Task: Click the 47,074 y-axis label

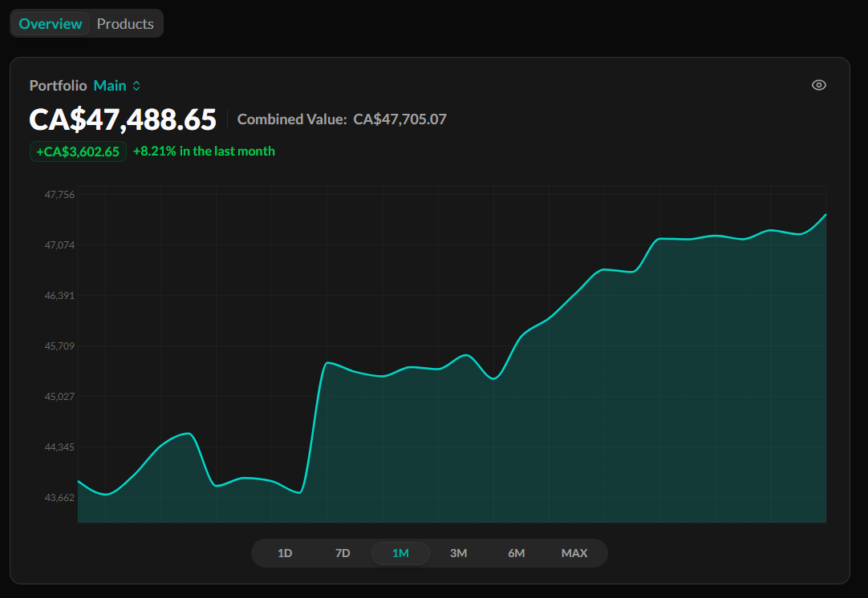Action: [x=59, y=245]
